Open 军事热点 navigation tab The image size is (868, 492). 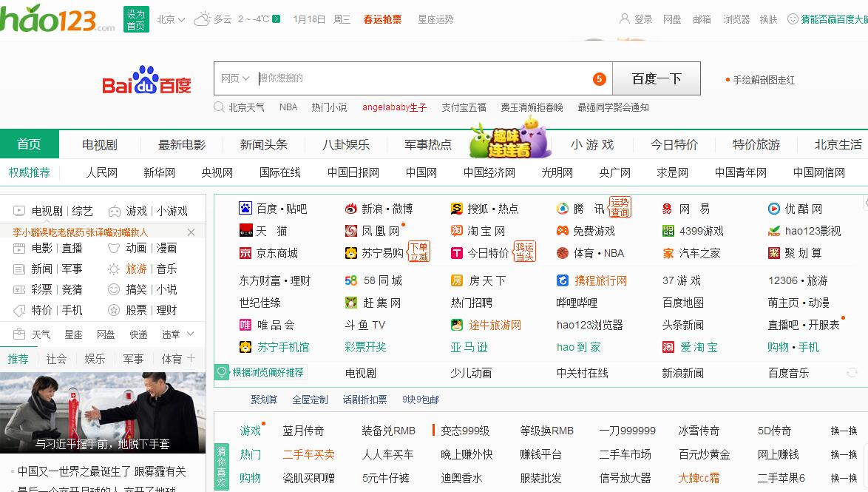click(428, 144)
